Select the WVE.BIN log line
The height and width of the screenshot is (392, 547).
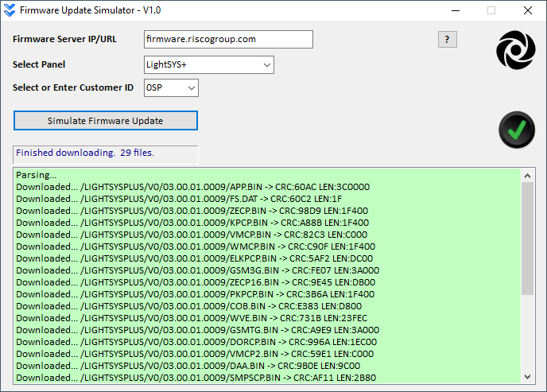coord(192,318)
